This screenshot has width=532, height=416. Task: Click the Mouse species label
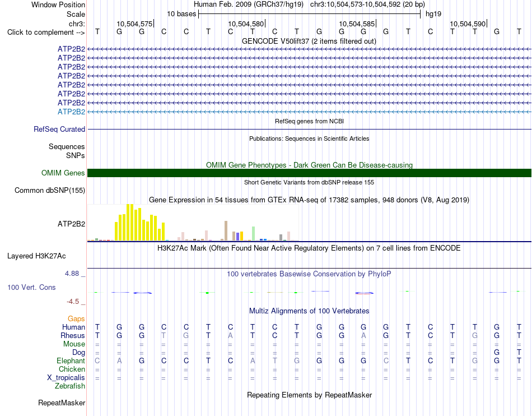point(74,344)
